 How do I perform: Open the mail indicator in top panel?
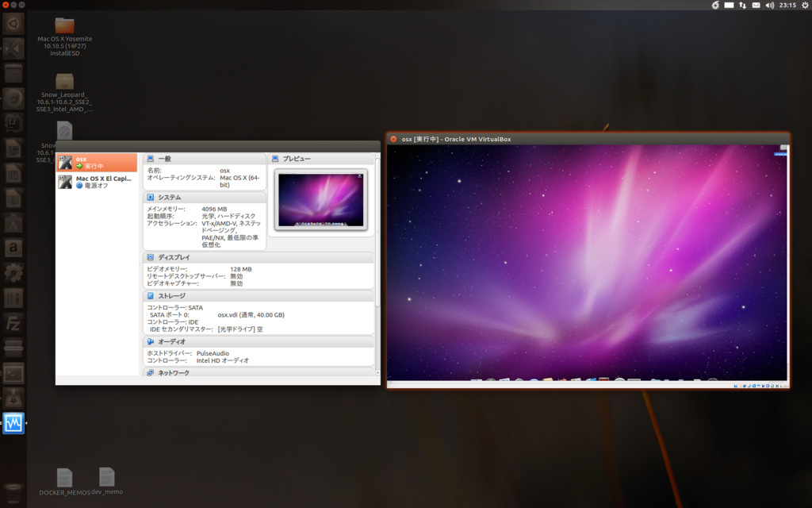pos(756,6)
